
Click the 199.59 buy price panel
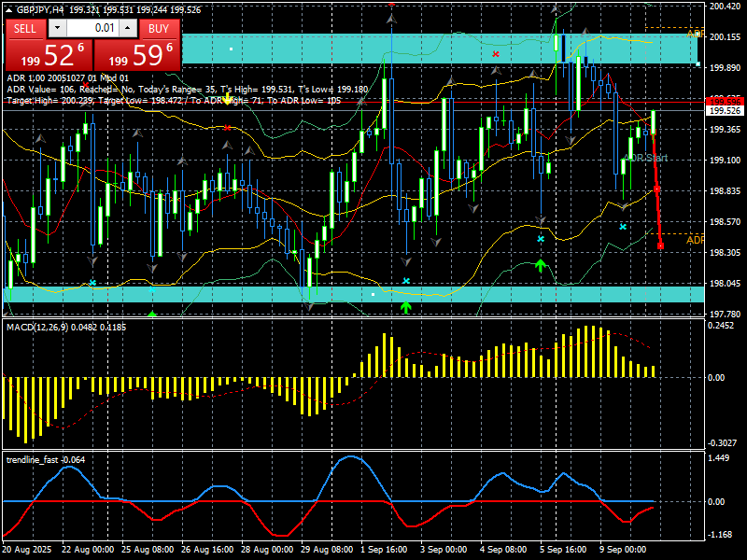[x=137, y=55]
